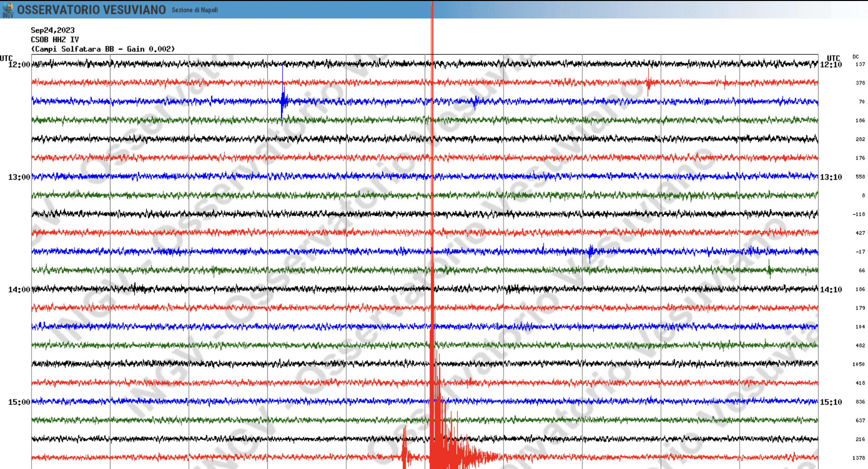Click the DC column header
The width and height of the screenshot is (868, 469).
(856, 57)
